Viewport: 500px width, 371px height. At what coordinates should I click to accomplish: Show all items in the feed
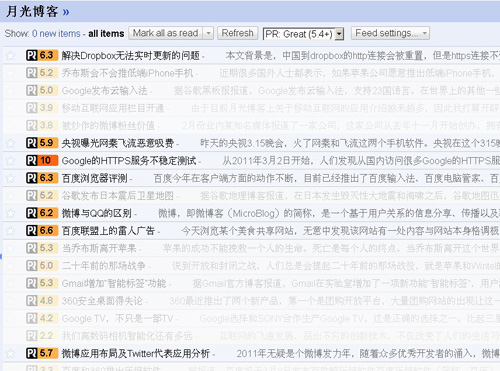[106, 34]
